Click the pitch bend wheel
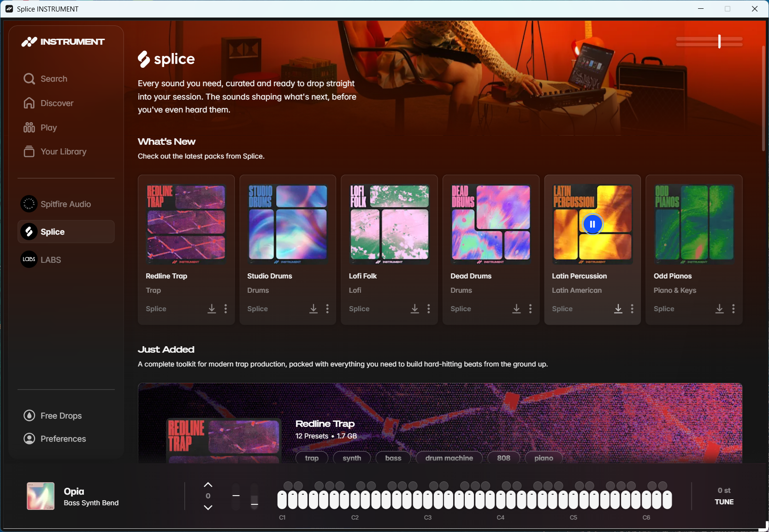Viewport: 769px width, 532px height. click(x=236, y=496)
